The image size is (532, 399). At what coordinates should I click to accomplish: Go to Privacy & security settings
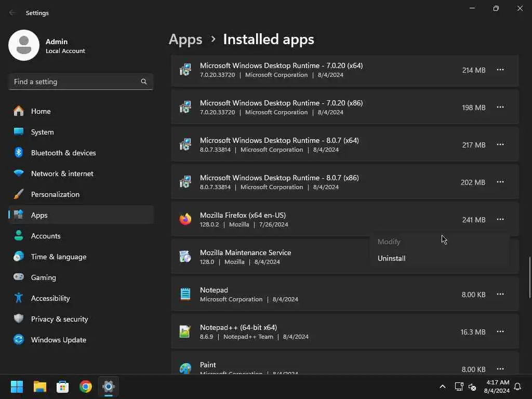[x=59, y=319]
